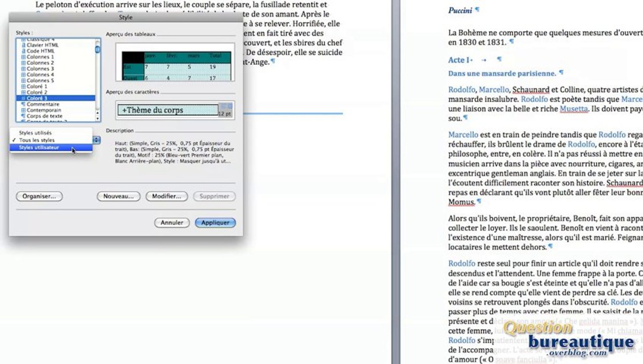Click 'Dans une mansarde parisienne.' subheading
The image size is (643, 364).
coord(502,73)
